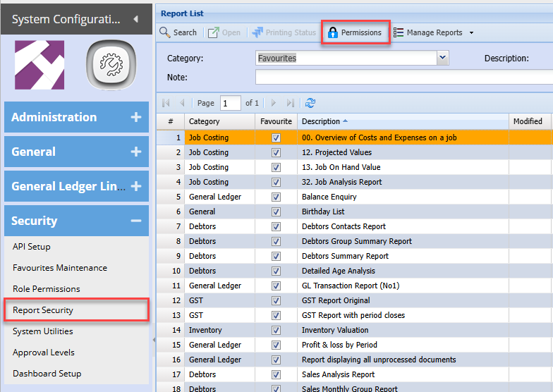553x392 pixels.
Task: Select Role Permissions from Security menu
Action: pos(47,289)
